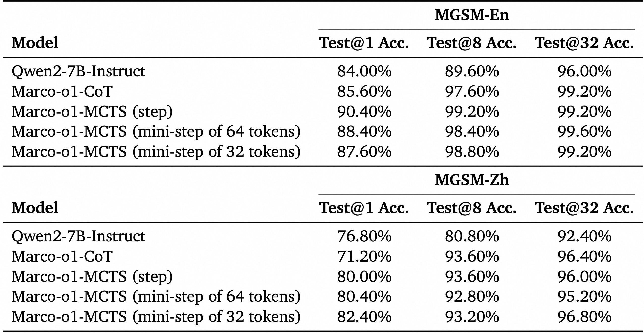Select the 97.60% accuracy cell
Viewport: 644px width, 333px height.
(x=472, y=91)
